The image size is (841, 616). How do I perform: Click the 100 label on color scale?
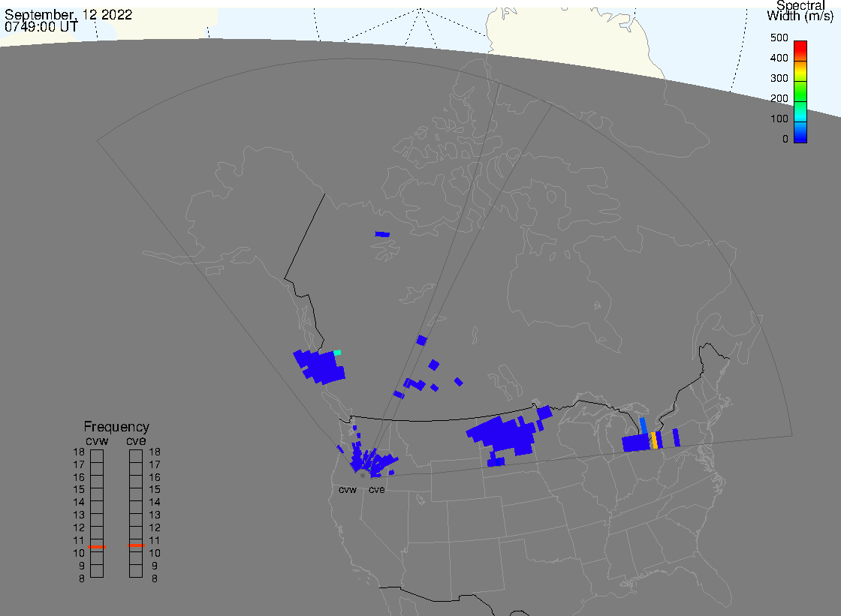[779, 119]
